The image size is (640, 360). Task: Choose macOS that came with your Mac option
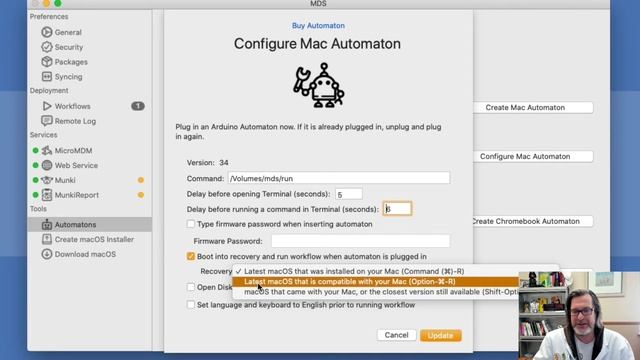coord(376,292)
